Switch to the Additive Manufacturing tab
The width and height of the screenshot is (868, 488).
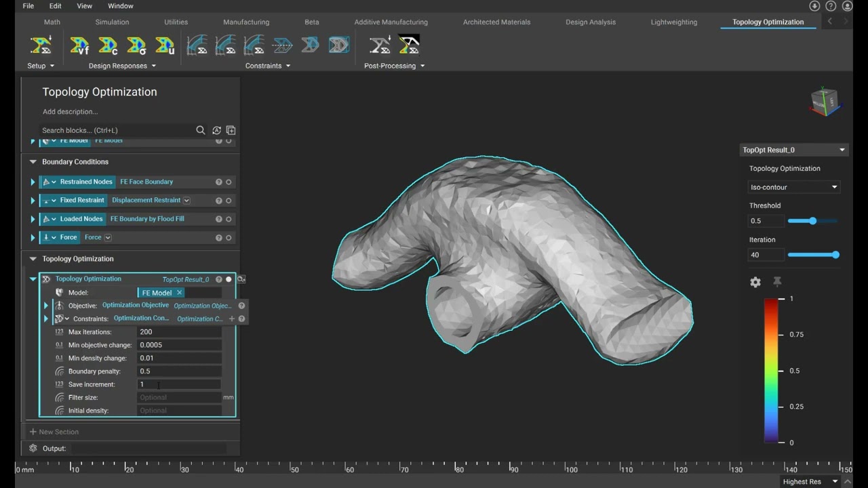click(391, 22)
